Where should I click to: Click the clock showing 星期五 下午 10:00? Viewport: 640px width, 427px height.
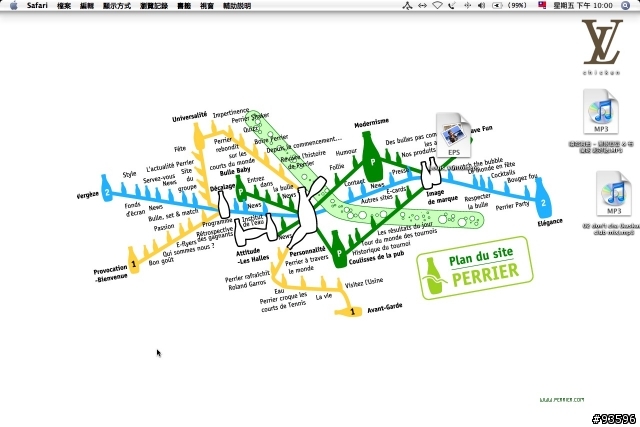pyautogui.click(x=582, y=5)
